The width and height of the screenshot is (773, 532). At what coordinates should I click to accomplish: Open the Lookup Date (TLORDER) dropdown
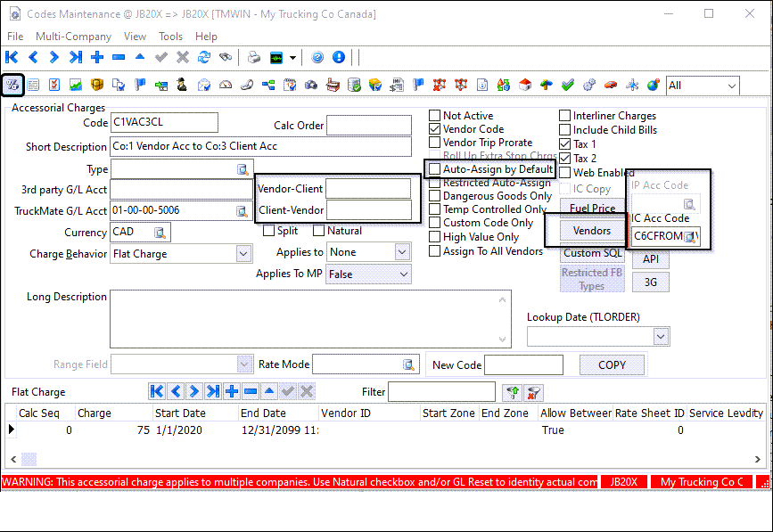(x=660, y=336)
